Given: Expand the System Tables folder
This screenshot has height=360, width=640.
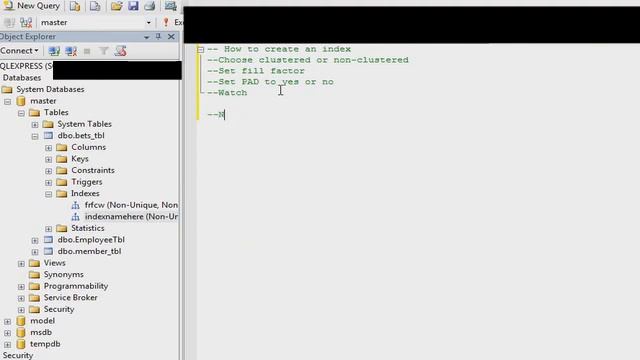Looking at the screenshot, I should (x=35, y=124).
